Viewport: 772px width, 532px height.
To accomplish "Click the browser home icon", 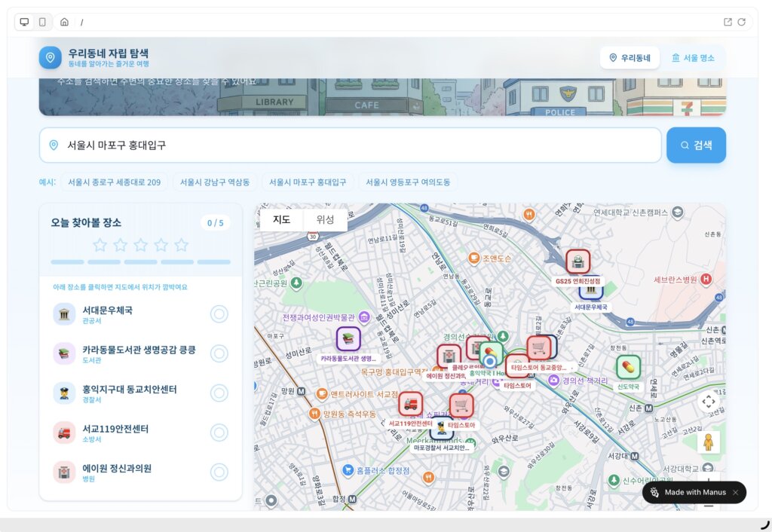I will 64,22.
